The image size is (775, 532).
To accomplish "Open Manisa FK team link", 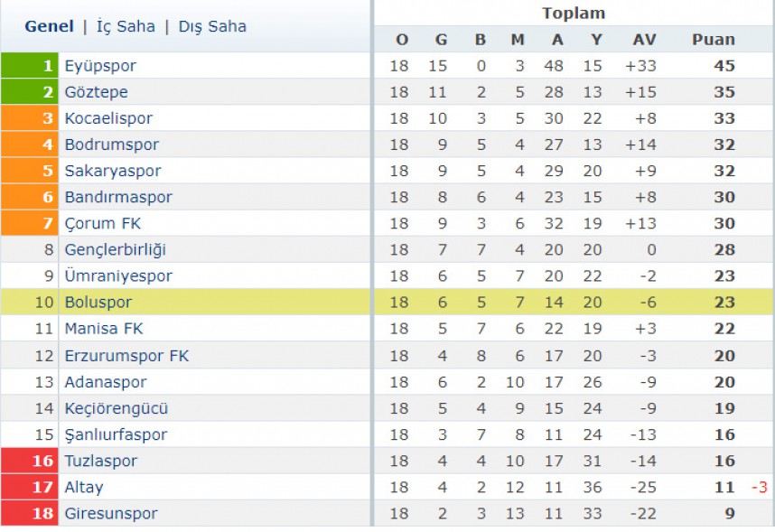I will pos(104,329).
